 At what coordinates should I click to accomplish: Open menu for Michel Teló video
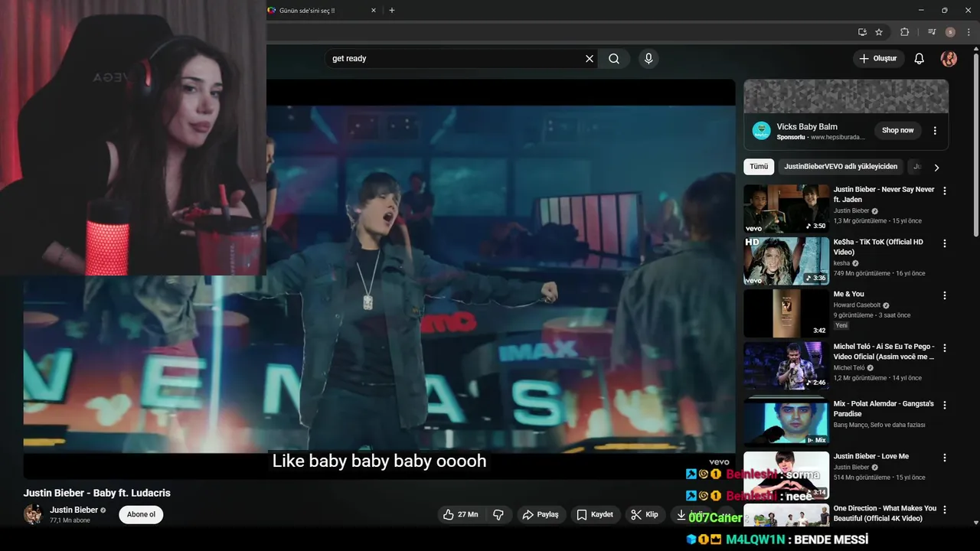[945, 347]
